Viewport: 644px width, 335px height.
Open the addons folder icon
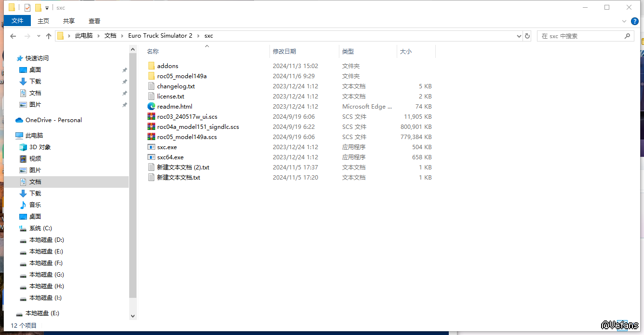(x=151, y=66)
